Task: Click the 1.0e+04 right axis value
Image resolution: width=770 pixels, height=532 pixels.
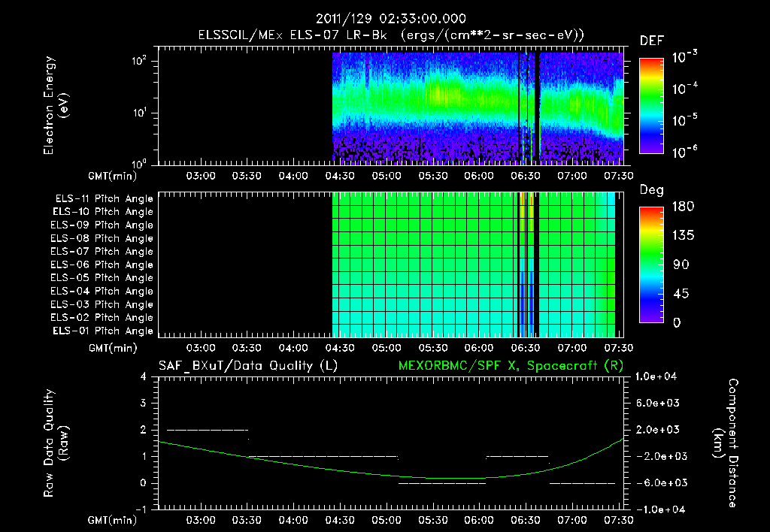Action: (656, 376)
